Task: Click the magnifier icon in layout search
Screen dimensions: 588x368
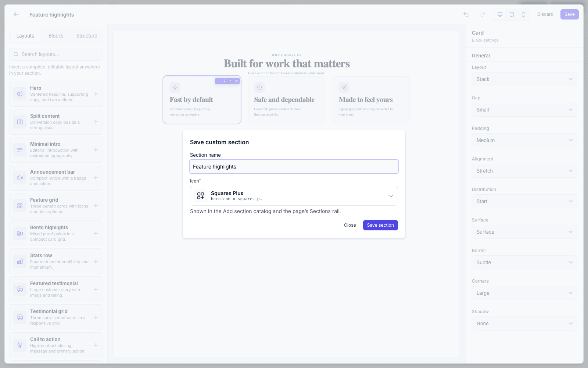Action: pos(16,54)
